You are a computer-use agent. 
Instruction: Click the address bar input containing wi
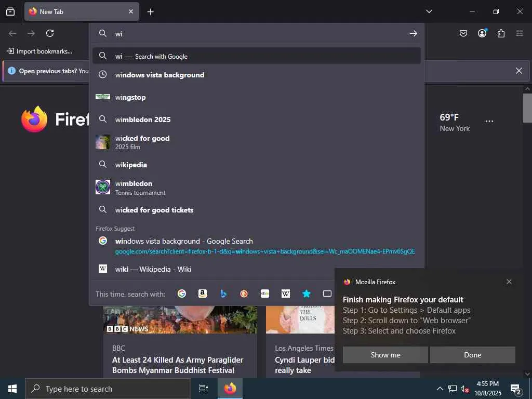[258, 34]
